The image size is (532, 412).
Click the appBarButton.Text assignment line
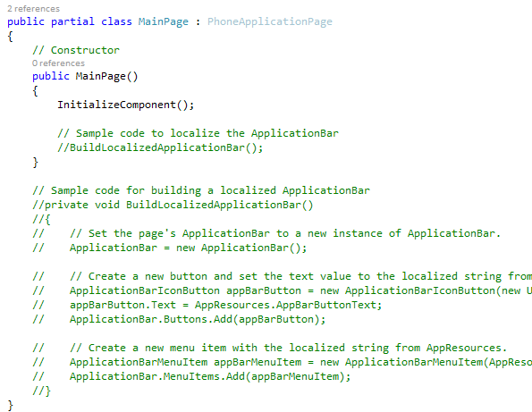coord(225,305)
